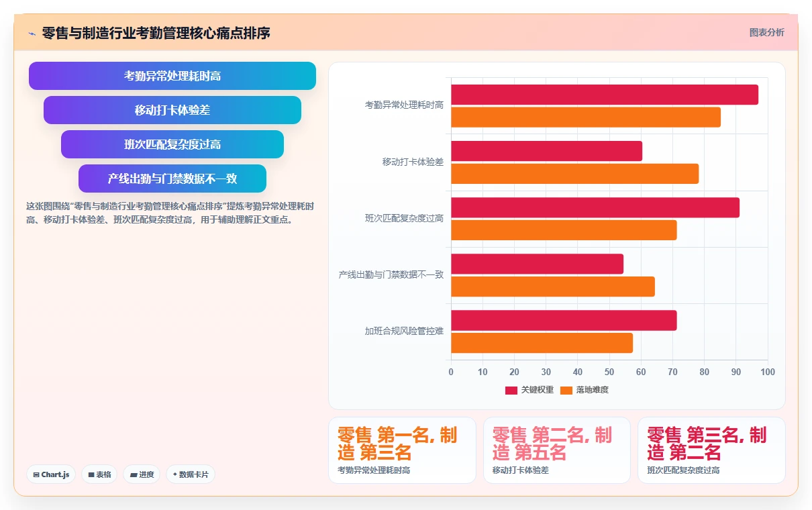Open the card 零售 第二名, 制造 第五名
Viewport: 812px width, 510px height.
[x=557, y=450]
